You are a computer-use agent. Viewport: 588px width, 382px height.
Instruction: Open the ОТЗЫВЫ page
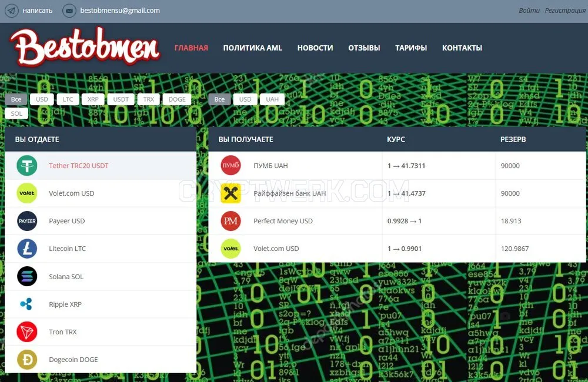coord(364,48)
